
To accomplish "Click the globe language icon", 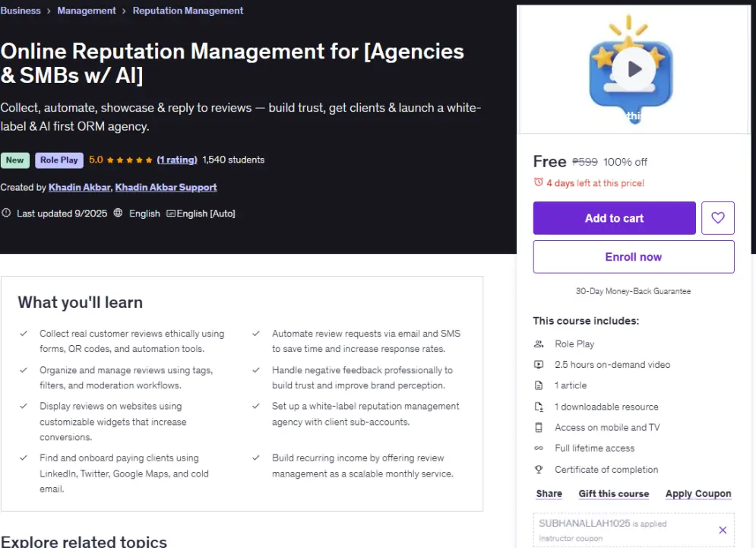I will coord(118,213).
